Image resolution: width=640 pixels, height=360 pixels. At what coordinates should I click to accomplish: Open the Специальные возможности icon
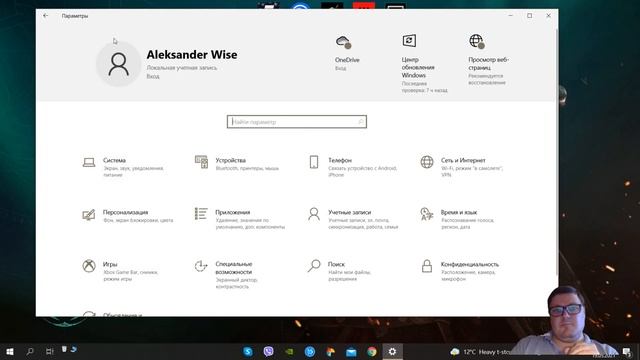coord(201,266)
